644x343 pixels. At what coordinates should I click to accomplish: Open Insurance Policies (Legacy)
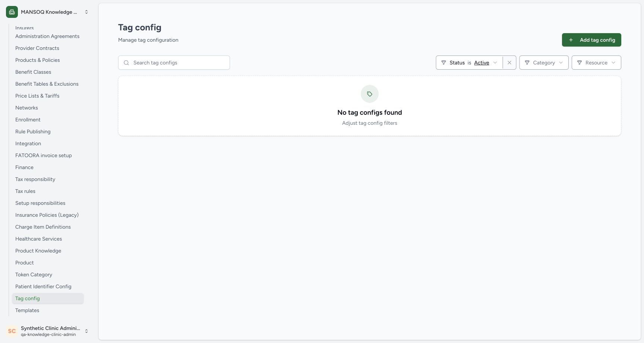tap(47, 215)
